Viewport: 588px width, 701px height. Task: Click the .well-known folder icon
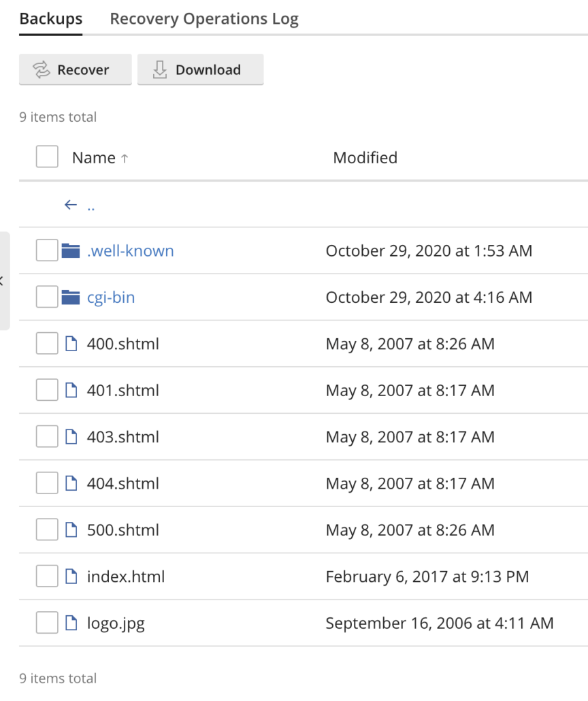[x=71, y=250]
